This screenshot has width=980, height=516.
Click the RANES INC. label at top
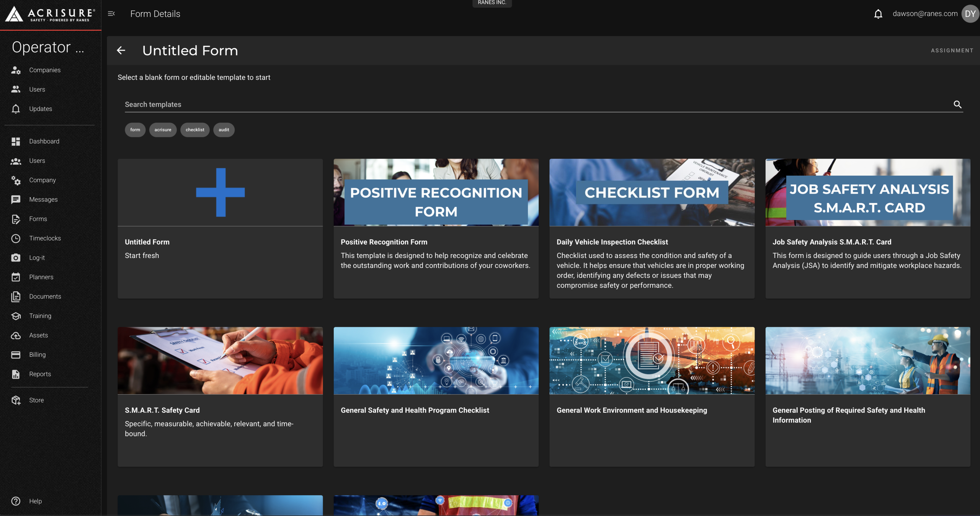[x=492, y=3]
